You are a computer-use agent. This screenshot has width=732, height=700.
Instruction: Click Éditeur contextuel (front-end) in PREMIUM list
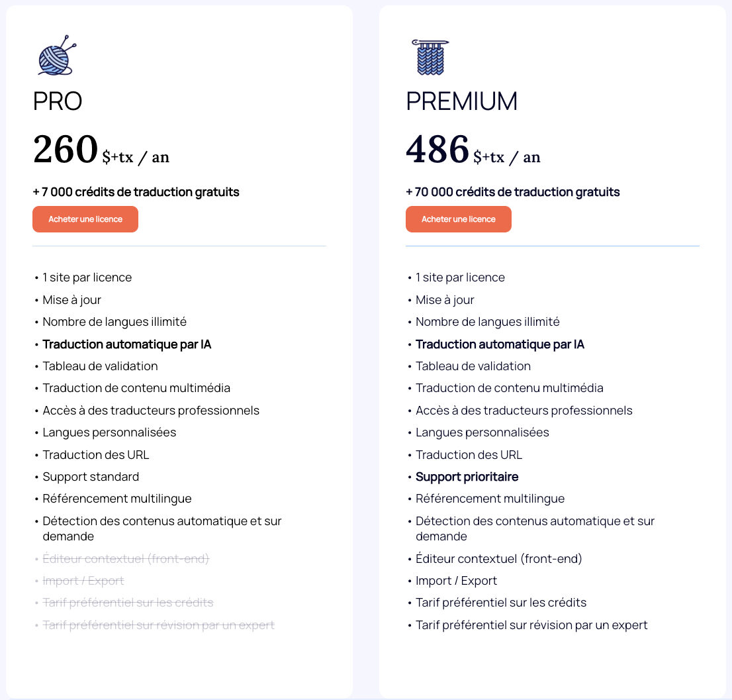point(498,558)
